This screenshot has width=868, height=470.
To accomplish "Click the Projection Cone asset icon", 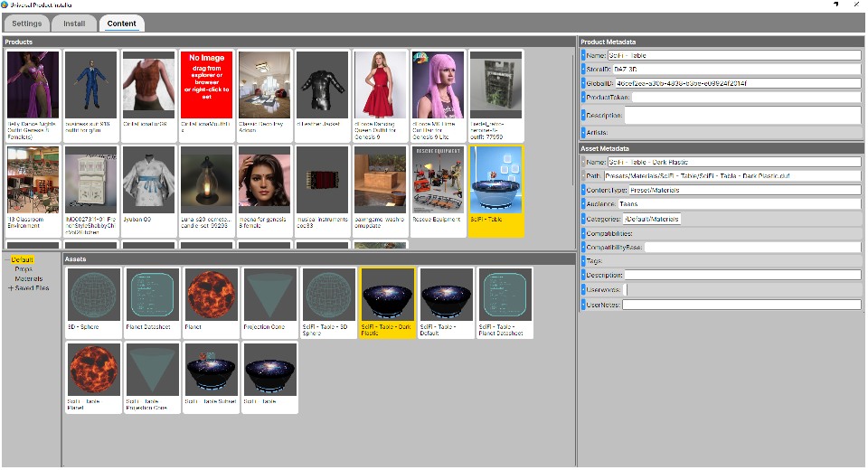I will [270, 296].
